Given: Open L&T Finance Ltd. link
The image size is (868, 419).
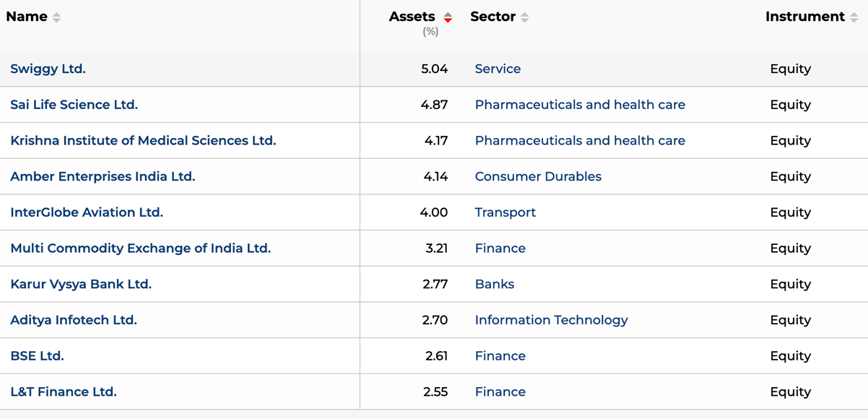Looking at the screenshot, I should point(64,392).
